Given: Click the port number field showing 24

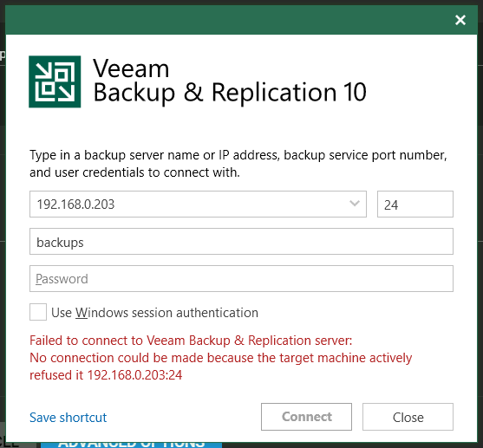Looking at the screenshot, I should point(414,204).
